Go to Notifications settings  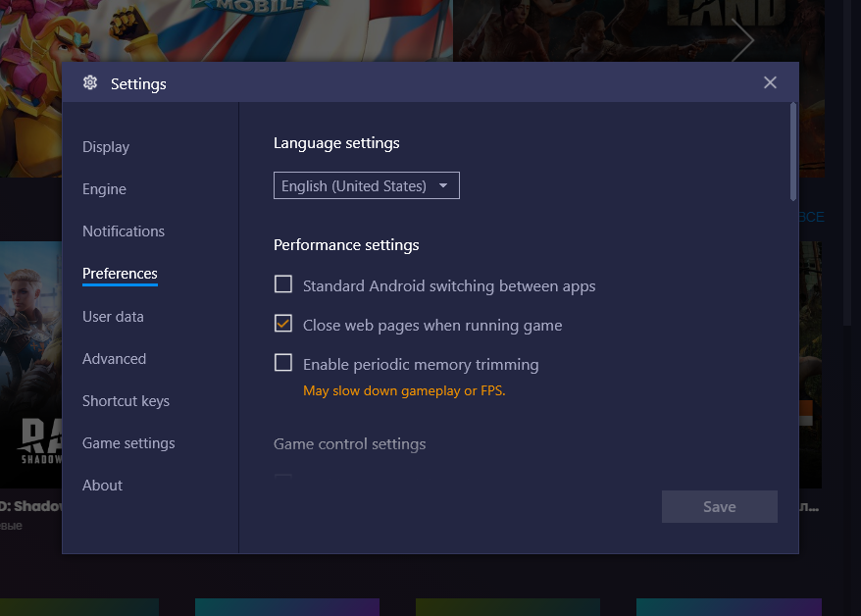[x=124, y=231]
